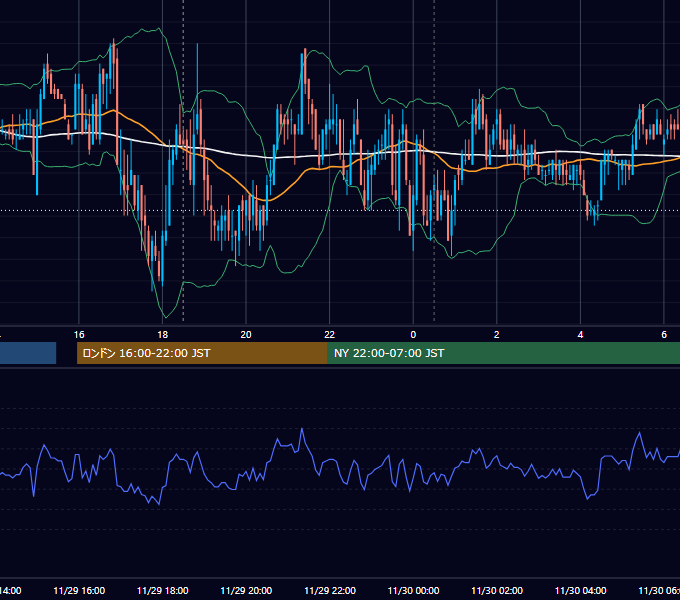Viewport: 680px width, 600px height.
Task: Click the 11/29 22:00 time label
Action: point(330,590)
